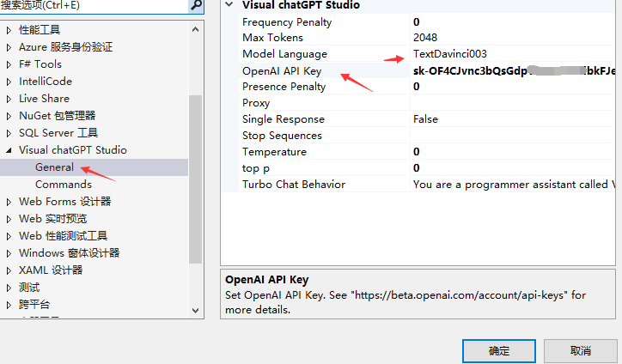Select the Live Share tree item
Image resolution: width=622 pixels, height=364 pixels.
44,99
